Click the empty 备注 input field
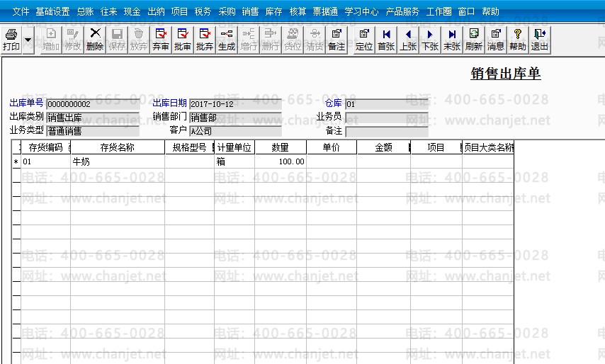Image resolution: width=605 pixels, height=364 pixels. tap(387, 131)
